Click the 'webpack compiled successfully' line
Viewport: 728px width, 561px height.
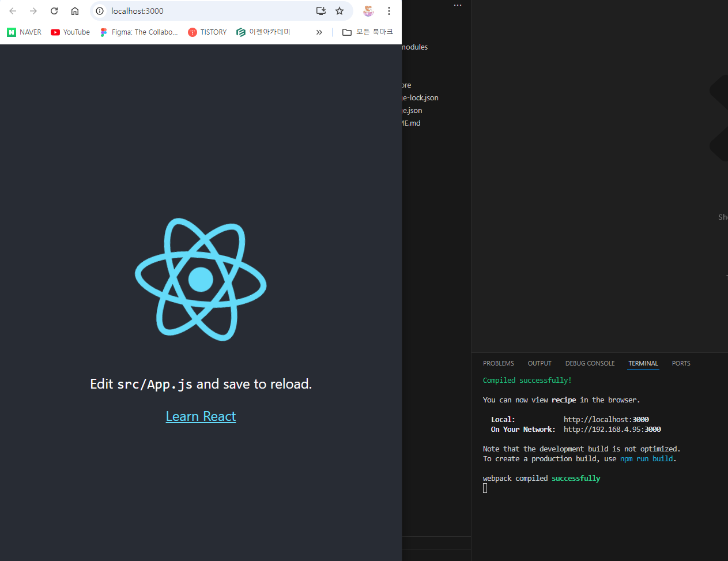coord(541,479)
